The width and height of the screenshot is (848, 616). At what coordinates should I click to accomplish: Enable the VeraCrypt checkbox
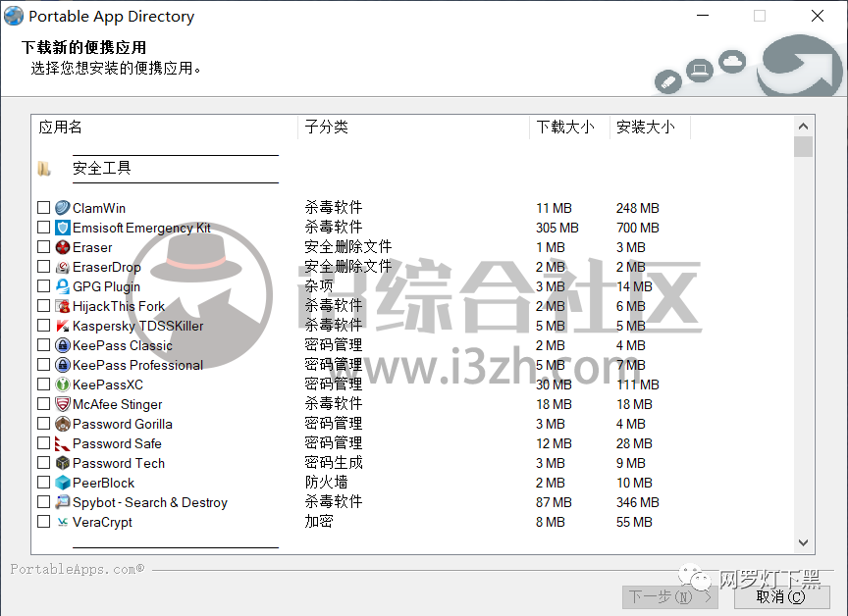click(44, 522)
